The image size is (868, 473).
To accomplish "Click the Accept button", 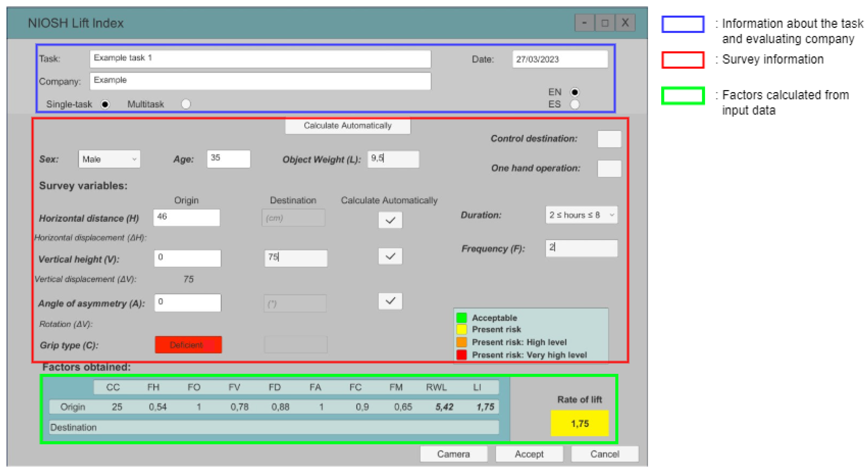I will [x=529, y=454].
